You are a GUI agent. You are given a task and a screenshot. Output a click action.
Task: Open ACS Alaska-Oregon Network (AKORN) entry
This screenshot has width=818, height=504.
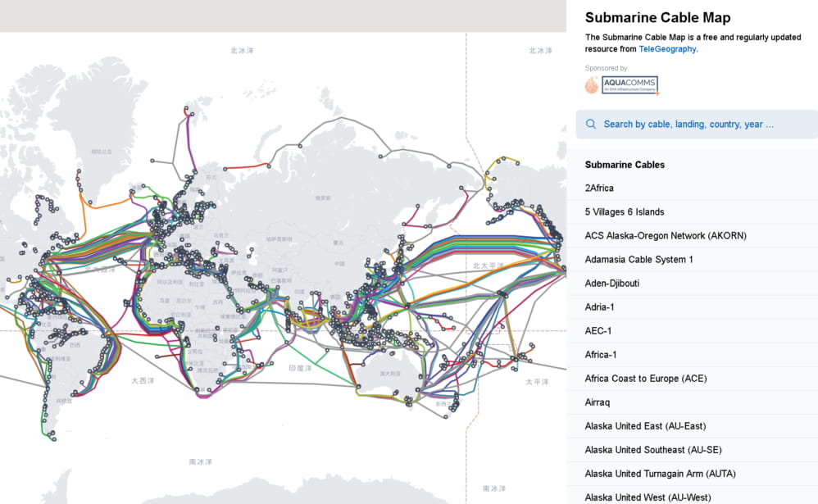[693, 236]
